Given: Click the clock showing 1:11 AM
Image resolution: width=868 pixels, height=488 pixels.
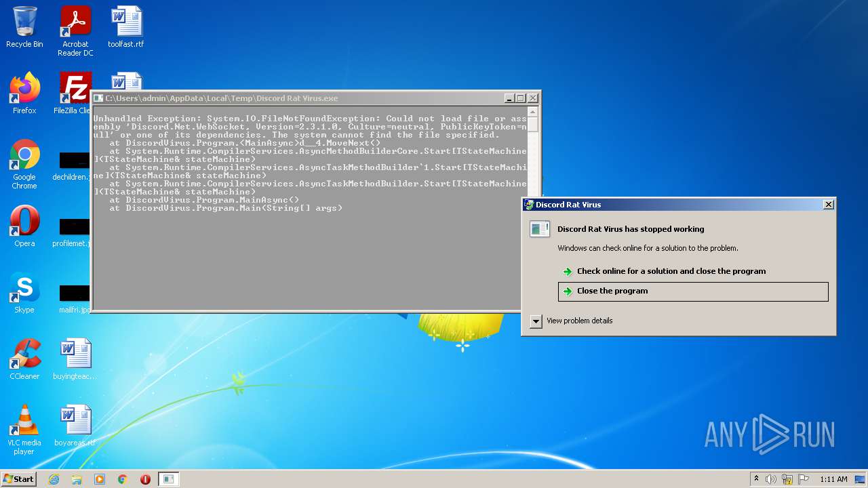Looking at the screenshot, I should click(833, 479).
